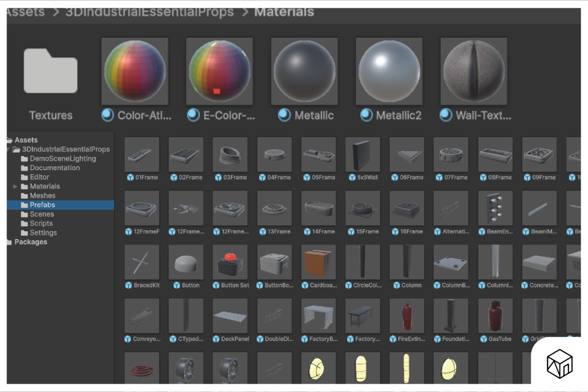
Task: Click the prefab cube icon beside 16Frame
Action: (x=395, y=231)
